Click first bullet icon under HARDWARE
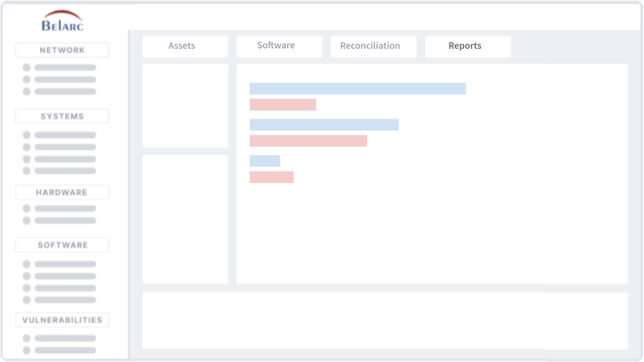644x362 pixels. [x=27, y=208]
